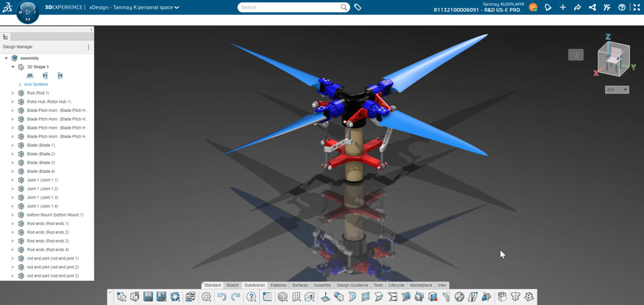Open the mm units dropdown
Viewport: 644px width, 305px height.
617,89
